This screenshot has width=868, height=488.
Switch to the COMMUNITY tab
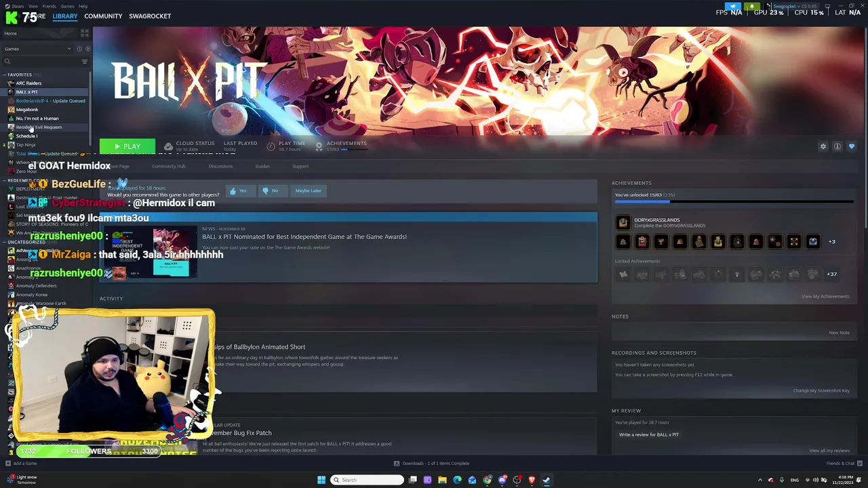pyautogui.click(x=103, y=16)
